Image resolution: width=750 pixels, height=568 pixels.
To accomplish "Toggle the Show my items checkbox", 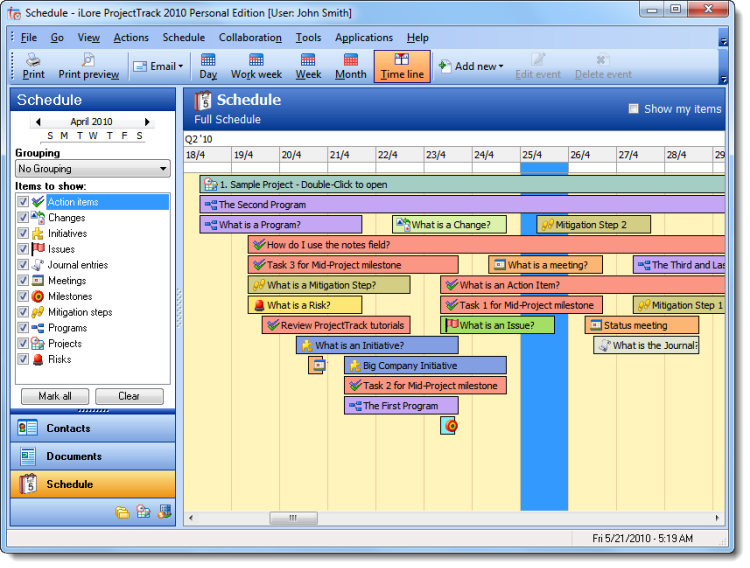I will [633, 109].
